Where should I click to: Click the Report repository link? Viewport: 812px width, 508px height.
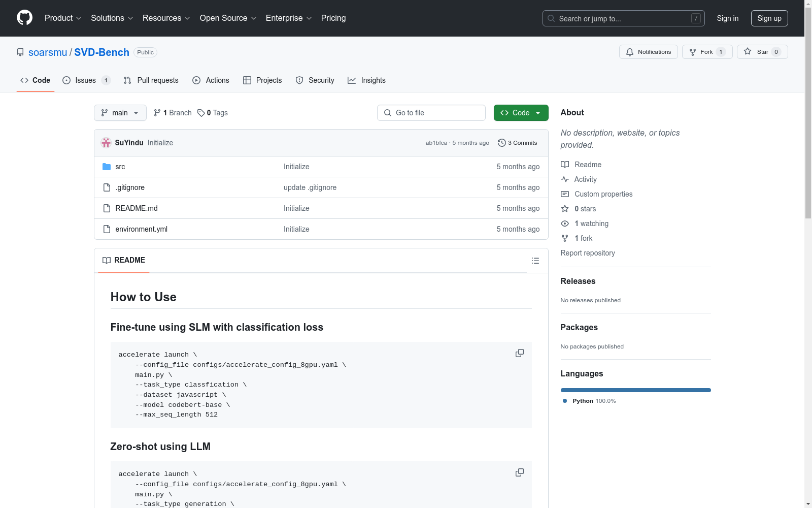(587, 253)
